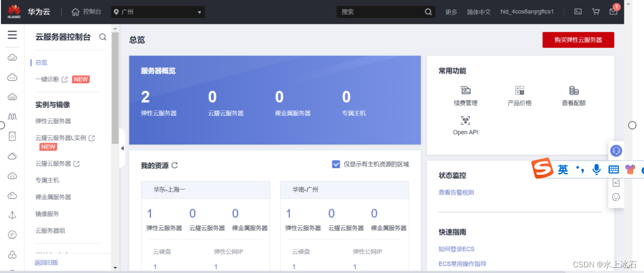Click the red 购买弹性云服务器 button
This screenshot has height=273, width=644.
[578, 40]
